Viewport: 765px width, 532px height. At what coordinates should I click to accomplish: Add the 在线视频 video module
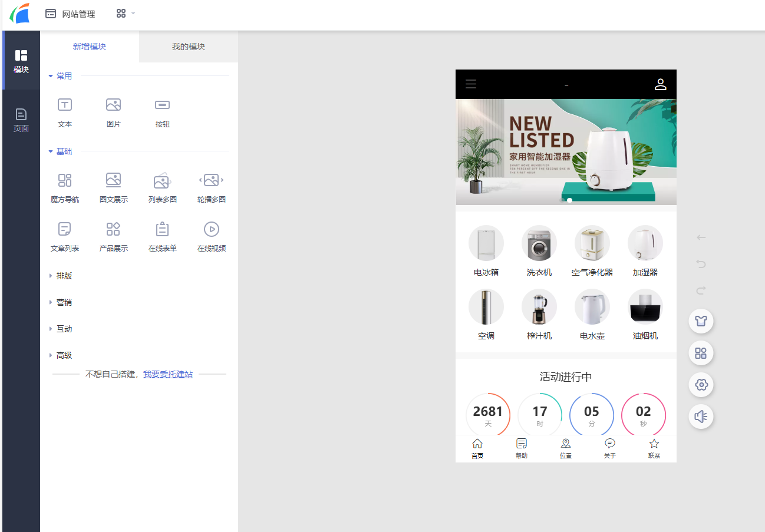(x=211, y=236)
